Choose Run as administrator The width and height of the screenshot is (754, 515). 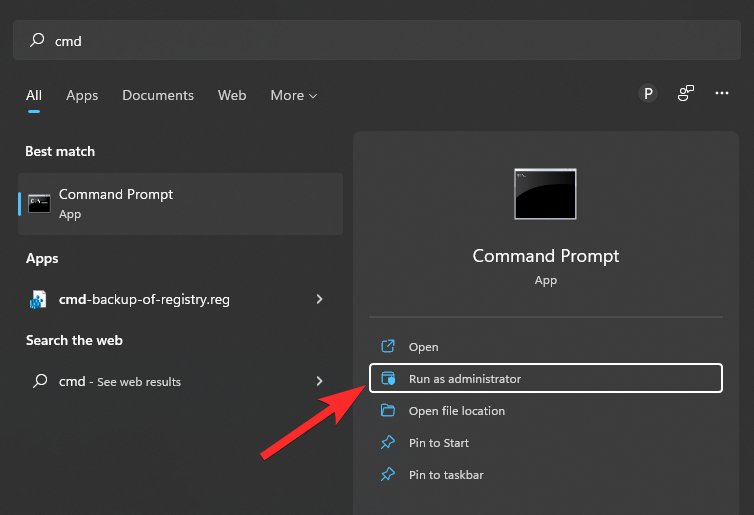point(465,379)
